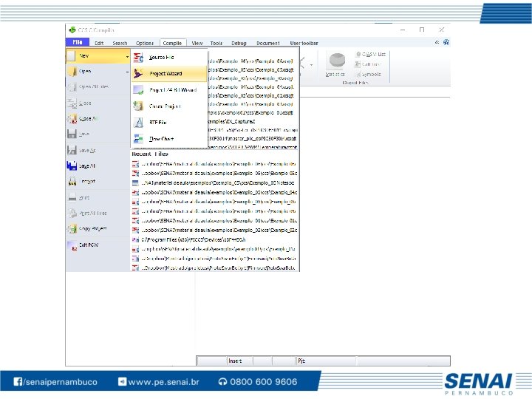
Task: Click the Encrypt padlock icon
Action: 72,181
